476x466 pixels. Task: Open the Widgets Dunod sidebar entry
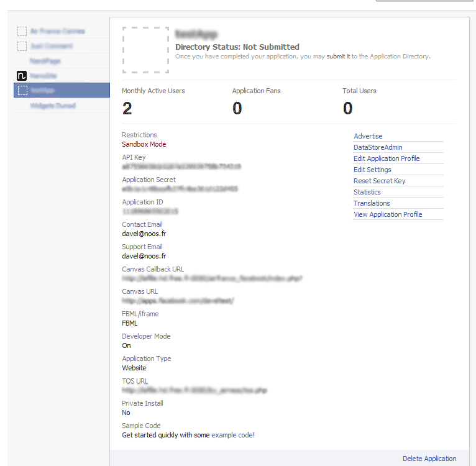tap(53, 106)
